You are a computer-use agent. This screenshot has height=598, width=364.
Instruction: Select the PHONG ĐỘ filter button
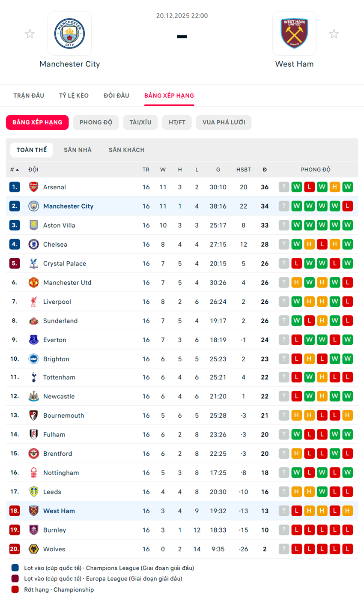tap(96, 123)
